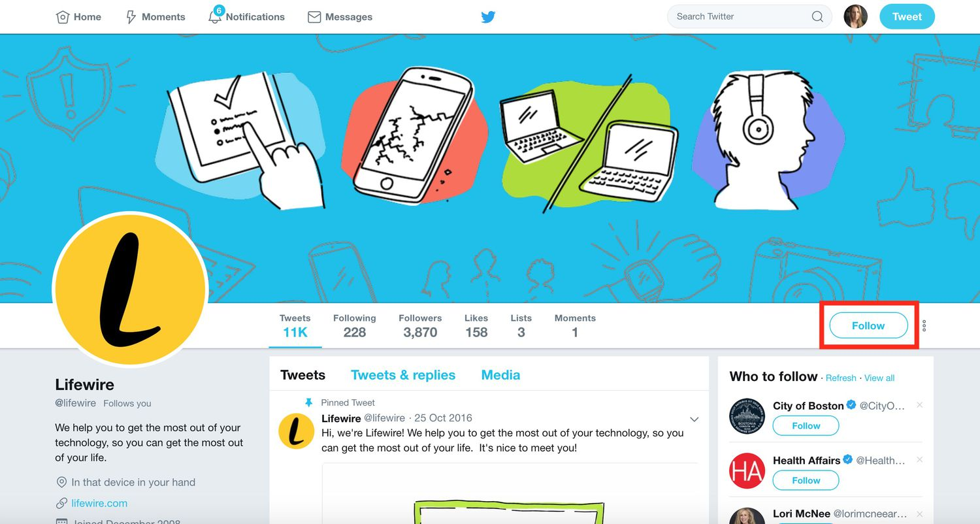Expand the pinned tweet chevron menu
Screen dimensions: 980x524
click(694, 419)
